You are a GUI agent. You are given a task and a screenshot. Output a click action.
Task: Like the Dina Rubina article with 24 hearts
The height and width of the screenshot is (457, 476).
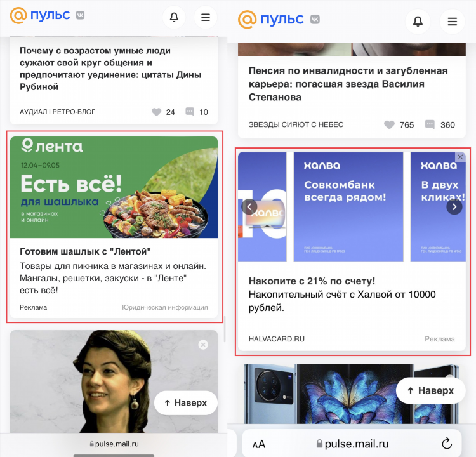[157, 112]
